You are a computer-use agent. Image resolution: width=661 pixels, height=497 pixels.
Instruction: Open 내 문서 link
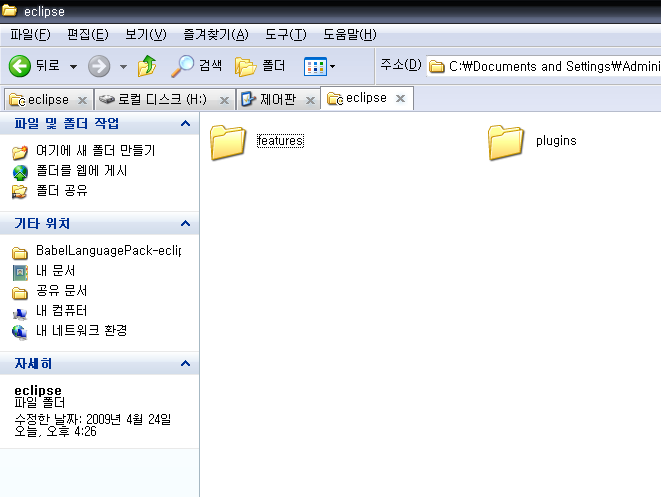pyautogui.click(x=56, y=271)
